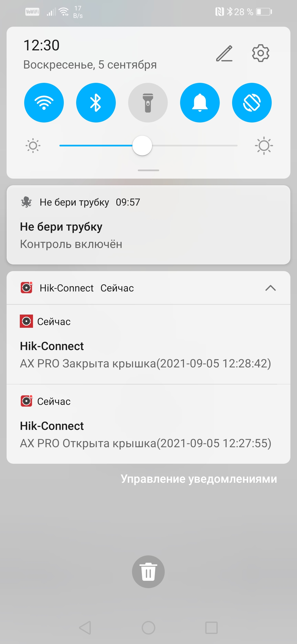Tap the octopus icon of Не бери трубку
Viewport: 297px width, 644px height.
26,202
